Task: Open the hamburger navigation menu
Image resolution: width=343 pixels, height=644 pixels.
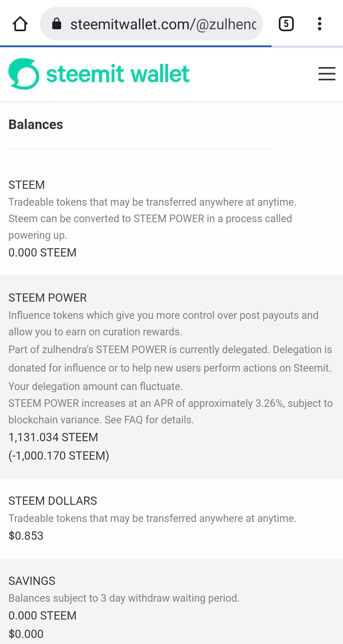Action: pos(327,74)
